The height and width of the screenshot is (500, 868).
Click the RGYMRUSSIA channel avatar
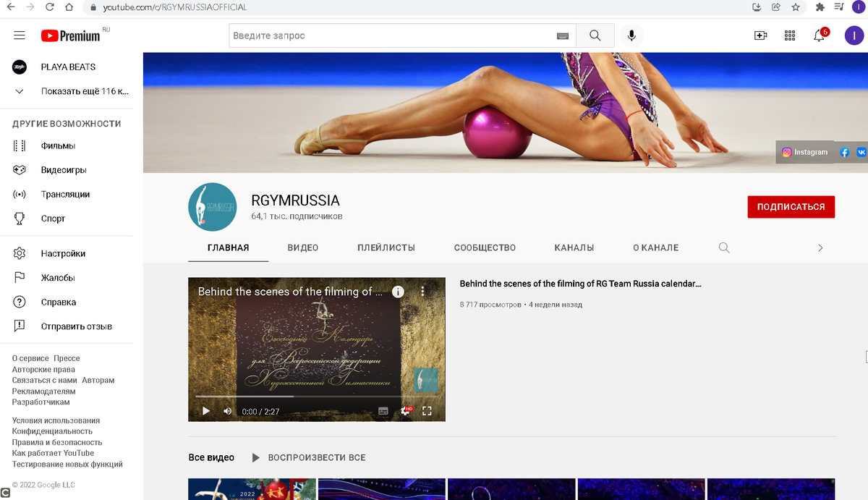point(212,207)
